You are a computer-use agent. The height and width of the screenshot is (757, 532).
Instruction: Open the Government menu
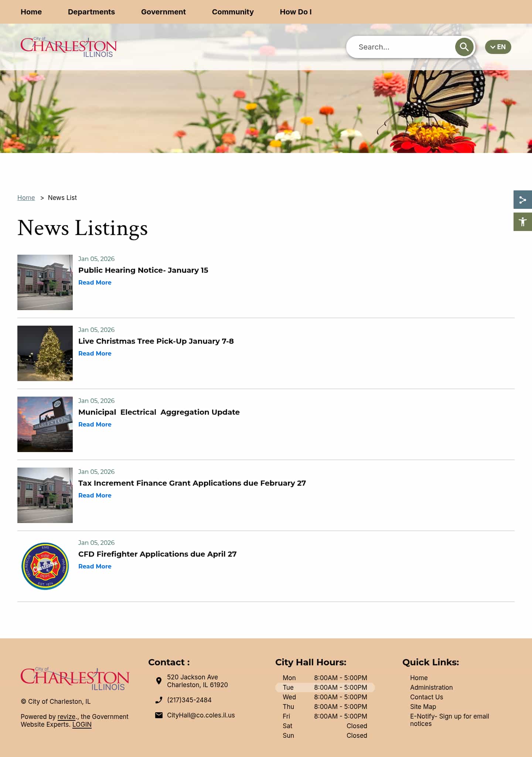tap(163, 12)
